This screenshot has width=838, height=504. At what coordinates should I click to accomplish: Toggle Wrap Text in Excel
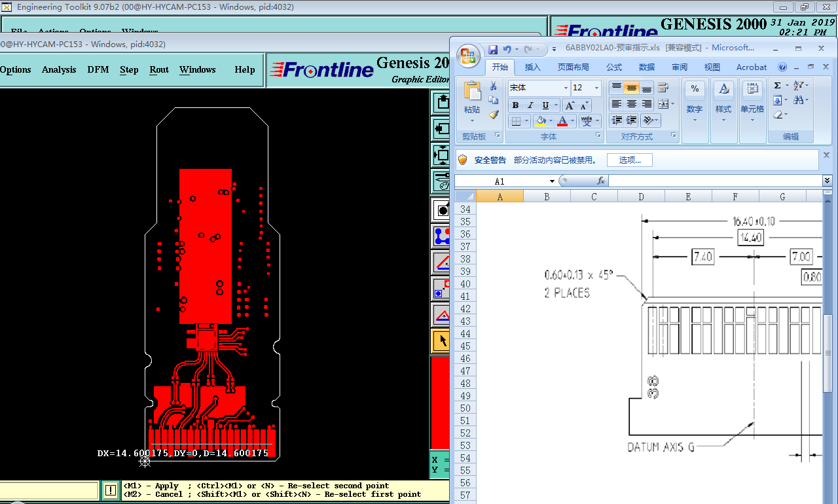664,88
